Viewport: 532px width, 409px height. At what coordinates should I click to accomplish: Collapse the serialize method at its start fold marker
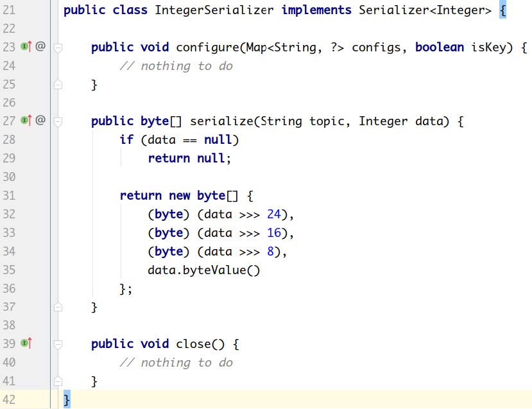58,121
